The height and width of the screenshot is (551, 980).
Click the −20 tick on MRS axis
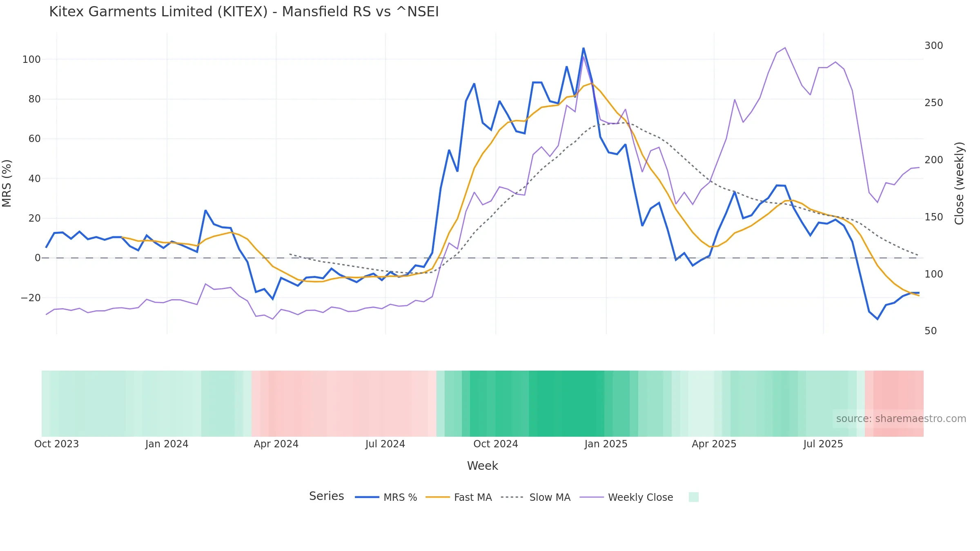coord(31,298)
